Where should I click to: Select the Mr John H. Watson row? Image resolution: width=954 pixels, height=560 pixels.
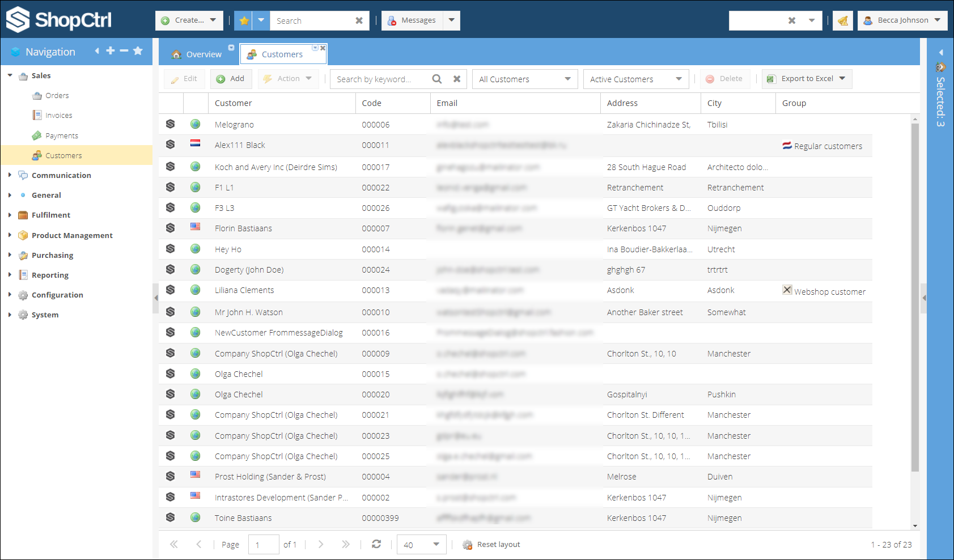coord(516,312)
